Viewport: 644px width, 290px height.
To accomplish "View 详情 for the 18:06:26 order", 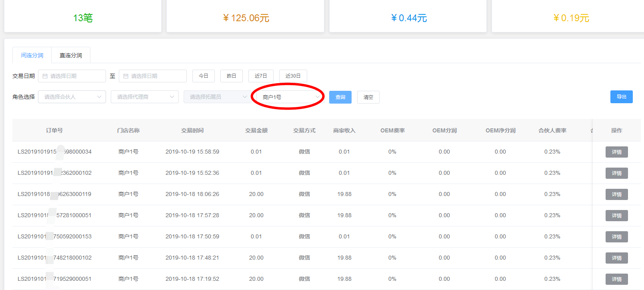I will (616, 194).
